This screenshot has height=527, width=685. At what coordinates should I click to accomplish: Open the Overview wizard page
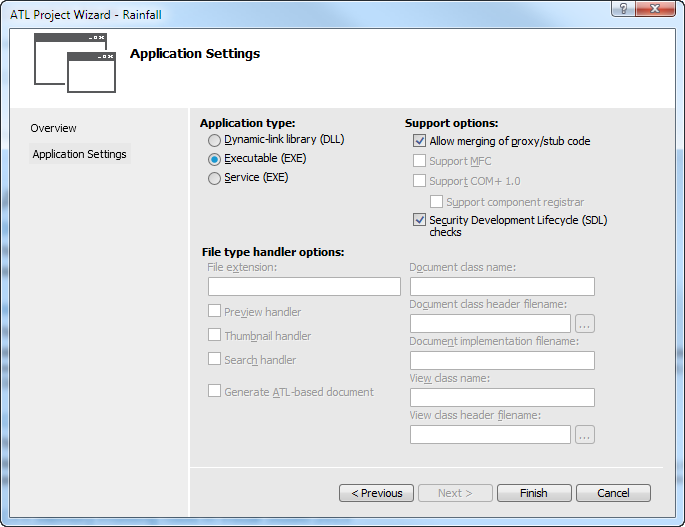tap(53, 128)
